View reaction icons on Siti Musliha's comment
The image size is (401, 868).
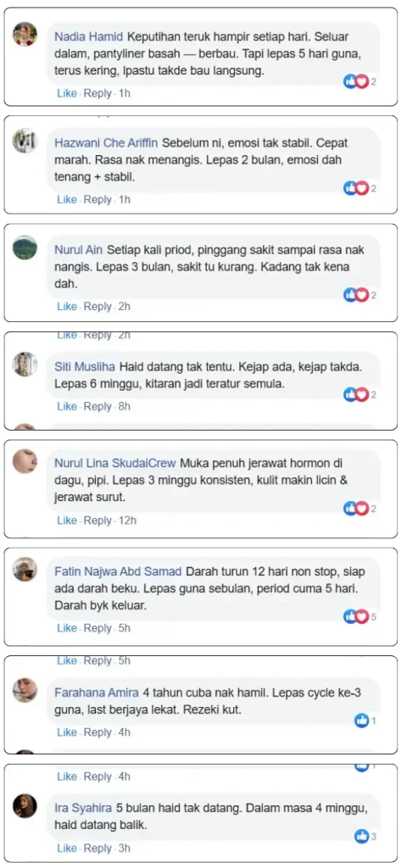tap(355, 395)
